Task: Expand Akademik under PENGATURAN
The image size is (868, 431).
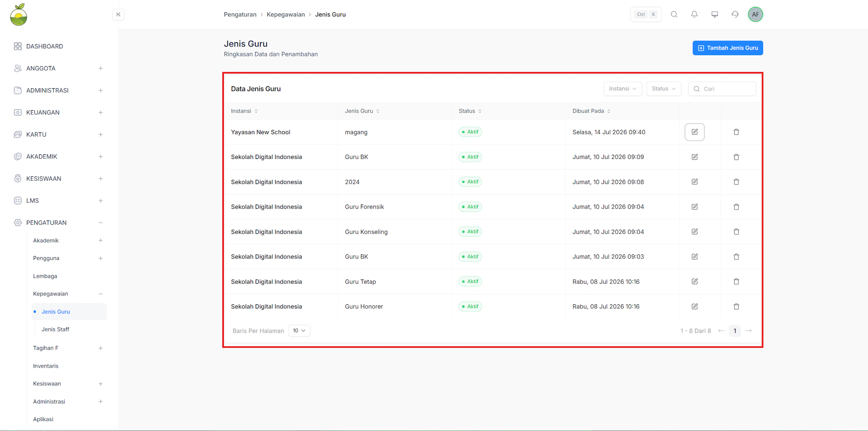Action: tap(100, 241)
